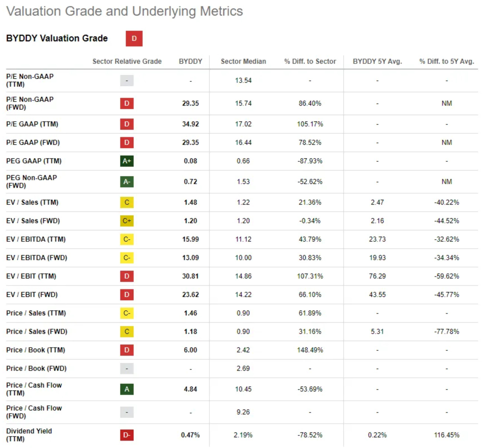482x448 pixels.
Task: Click the A- grade badge for PEG Non-GAAP (FWD)
Action: pyautogui.click(x=127, y=182)
